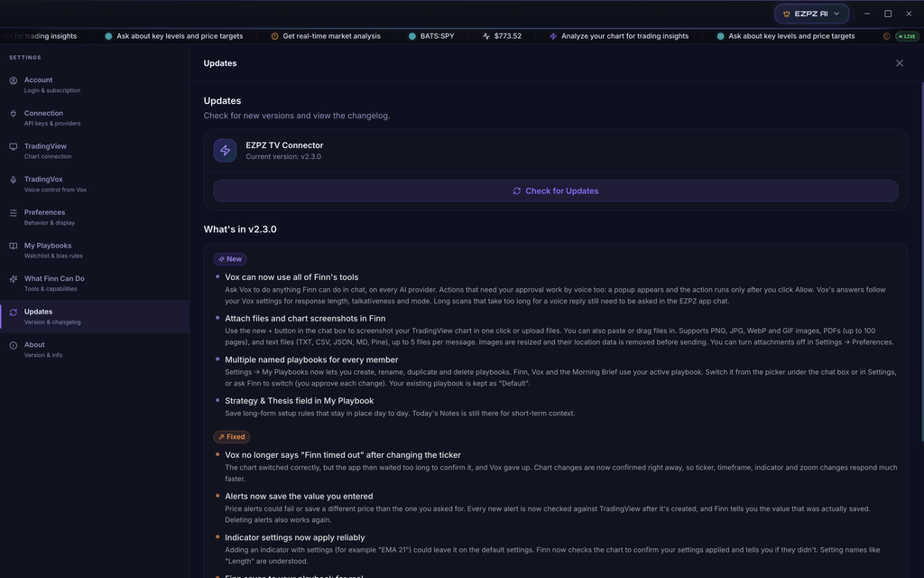Click the TradingView monitor icon

point(13,146)
